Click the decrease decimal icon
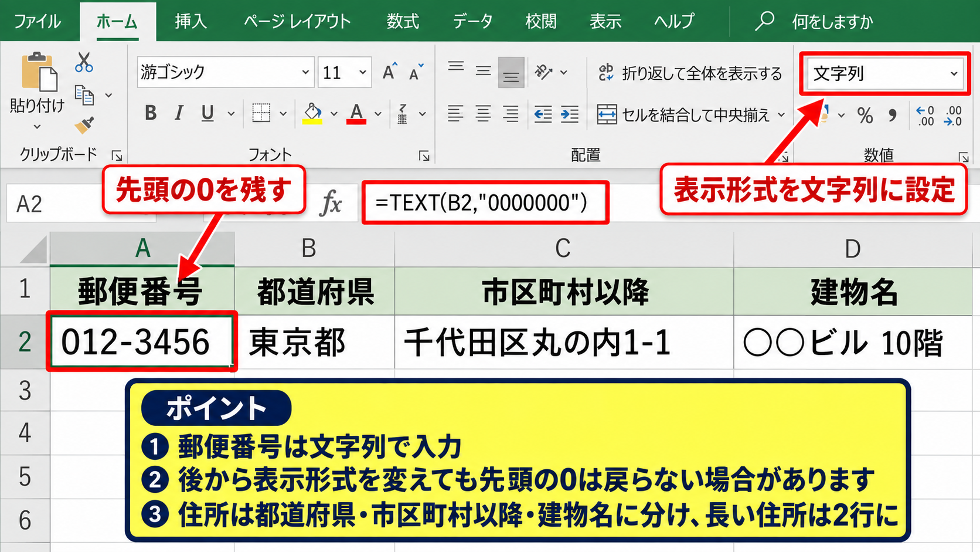The image size is (980, 552). click(x=954, y=116)
